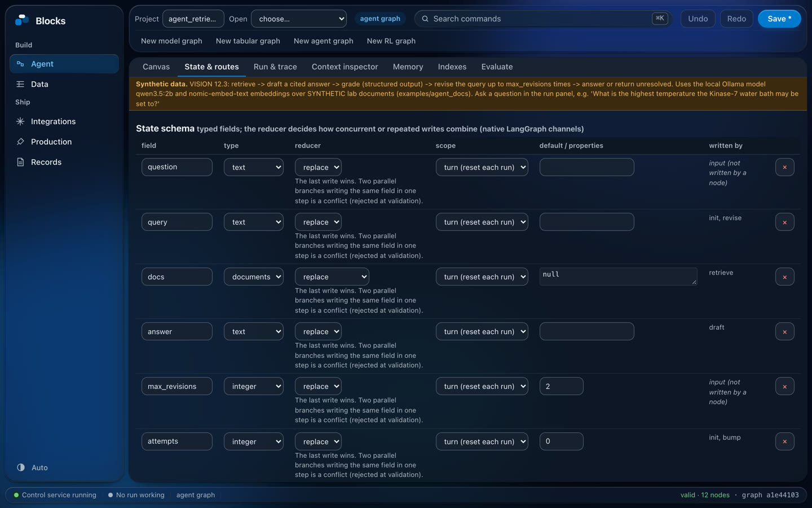Open the reducer dropdown for query
Image resolution: width=812 pixels, height=508 pixels.
pos(318,222)
